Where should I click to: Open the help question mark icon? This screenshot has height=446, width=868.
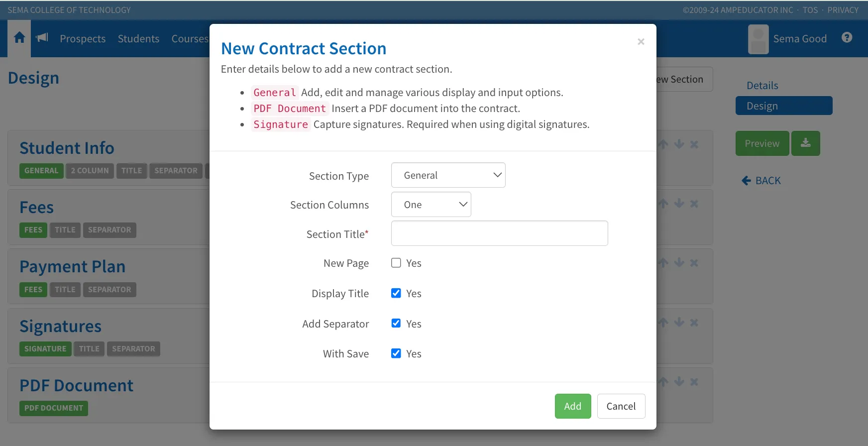click(847, 38)
